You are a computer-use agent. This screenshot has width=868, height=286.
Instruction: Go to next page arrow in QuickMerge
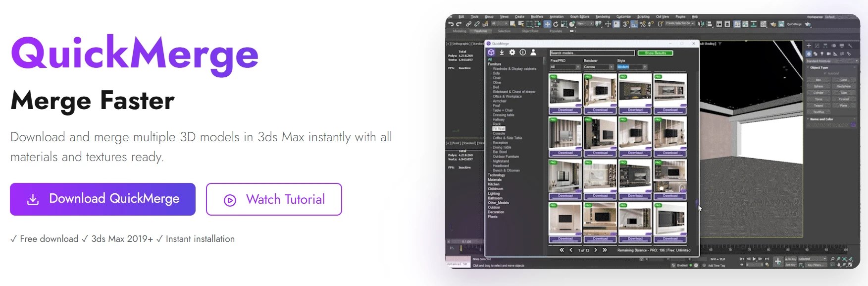click(596, 250)
